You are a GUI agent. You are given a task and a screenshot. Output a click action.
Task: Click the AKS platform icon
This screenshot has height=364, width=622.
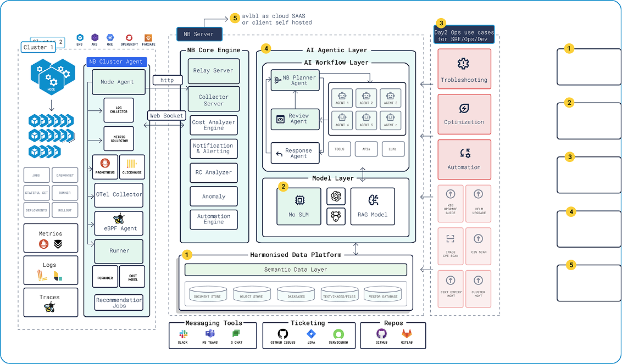click(95, 38)
